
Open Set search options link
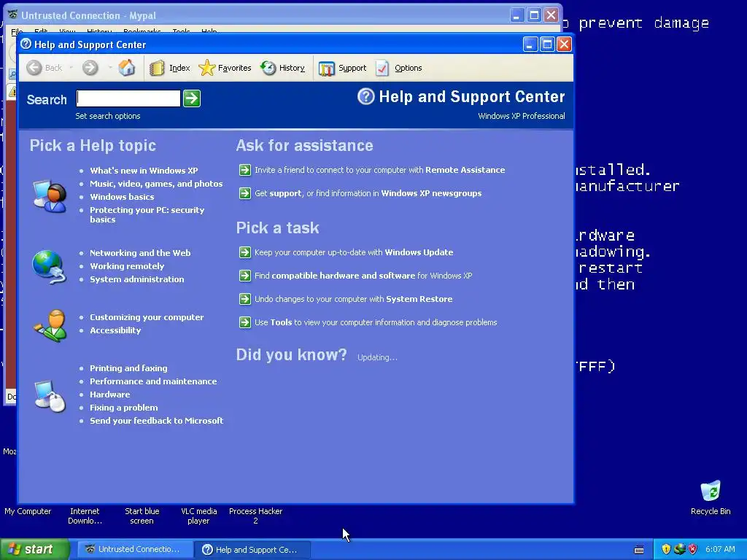pyautogui.click(x=108, y=116)
